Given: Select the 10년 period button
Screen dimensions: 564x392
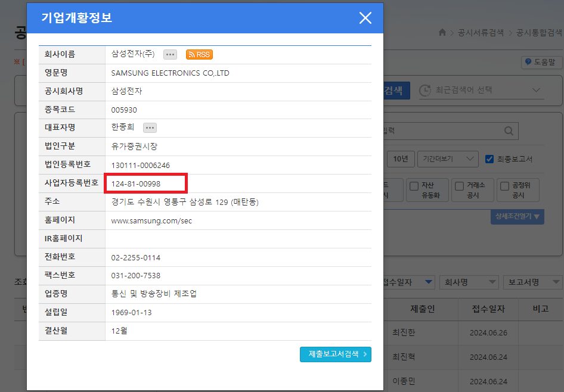Looking at the screenshot, I should (x=401, y=159).
